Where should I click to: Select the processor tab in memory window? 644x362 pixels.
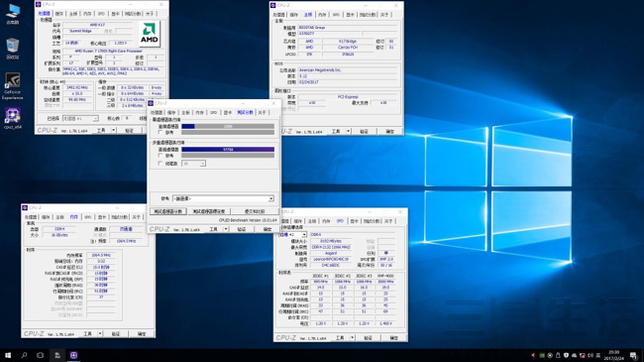click(31, 217)
